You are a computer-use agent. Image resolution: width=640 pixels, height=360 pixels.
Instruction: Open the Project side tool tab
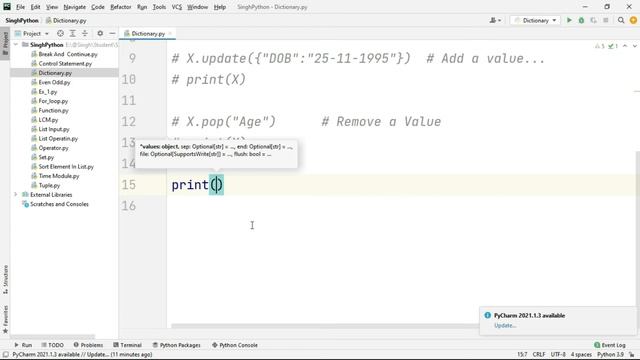(5, 43)
